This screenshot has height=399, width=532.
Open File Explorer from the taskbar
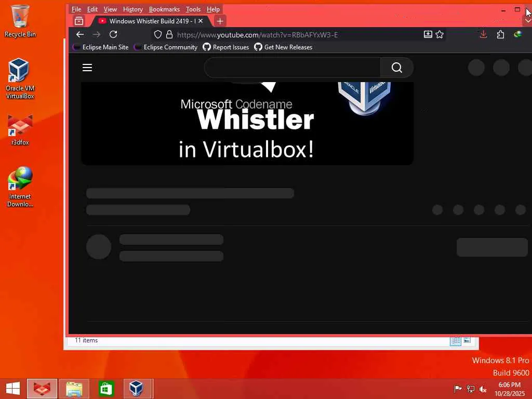(x=74, y=389)
